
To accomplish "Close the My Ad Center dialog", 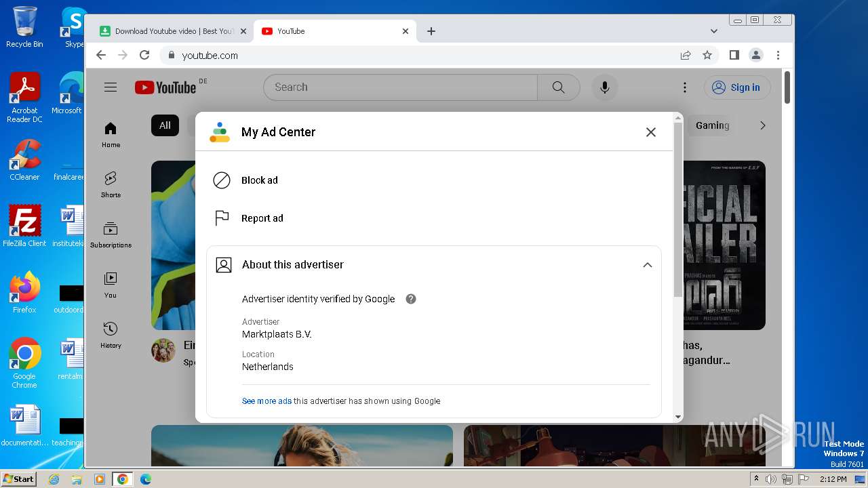I will coord(651,132).
